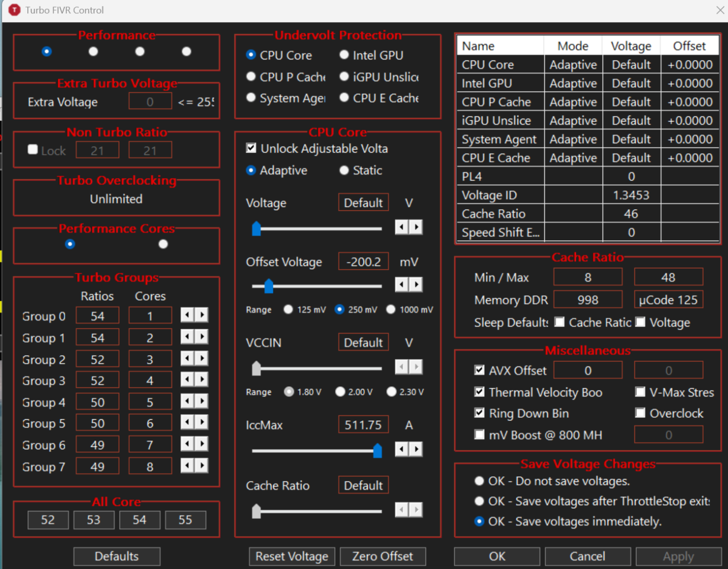Click the Group 7 increase arrow

click(x=201, y=466)
